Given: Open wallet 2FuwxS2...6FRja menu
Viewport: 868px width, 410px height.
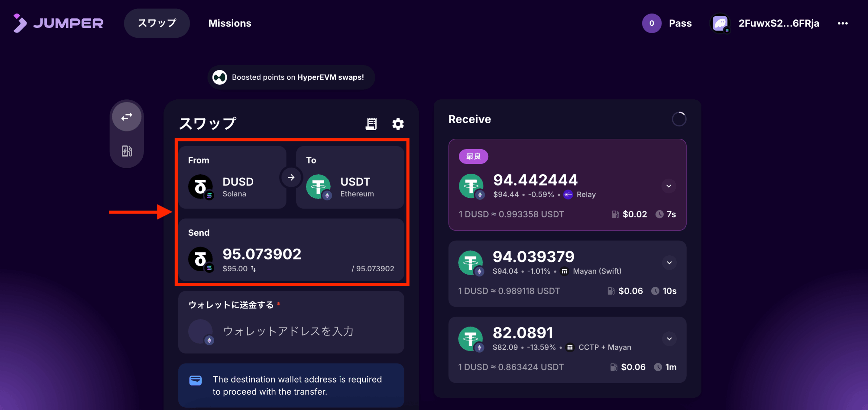Looking at the screenshot, I should [x=765, y=23].
